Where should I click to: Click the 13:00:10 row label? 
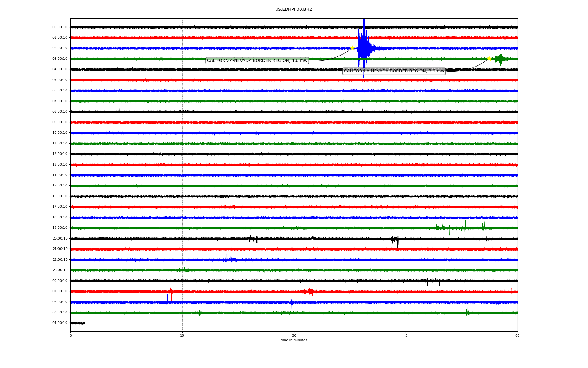(x=60, y=165)
